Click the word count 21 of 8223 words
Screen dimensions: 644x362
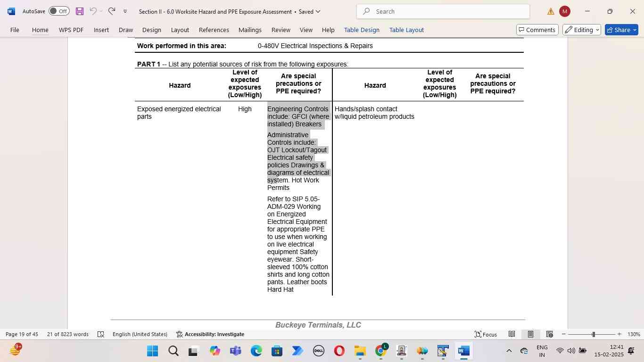click(x=68, y=334)
